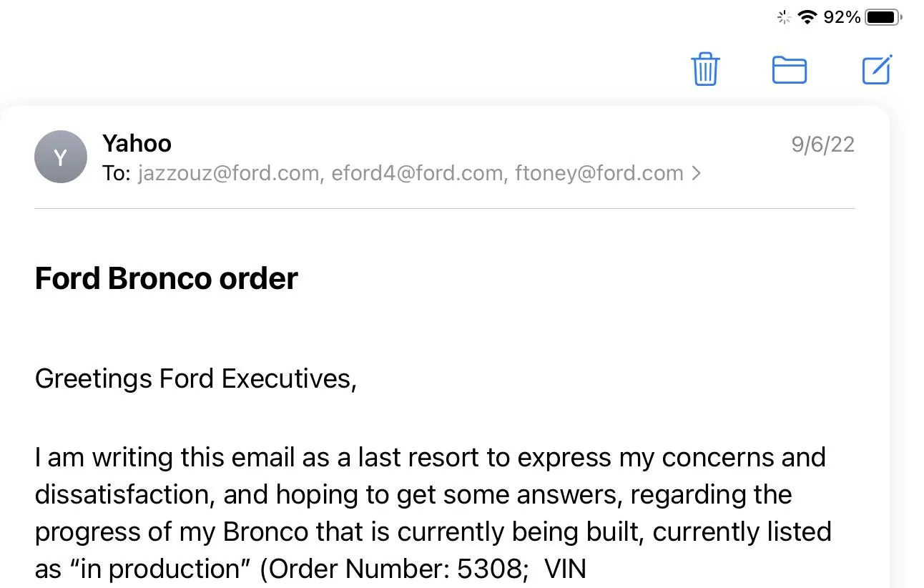The height and width of the screenshot is (588, 924).
Task: Compose a new message with the pencil icon
Action: pos(877,69)
